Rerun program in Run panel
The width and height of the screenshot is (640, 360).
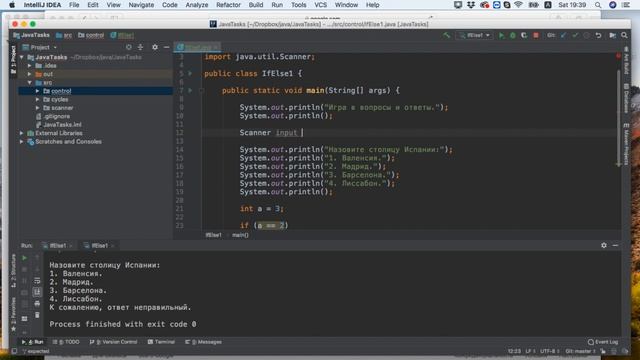(x=24, y=258)
